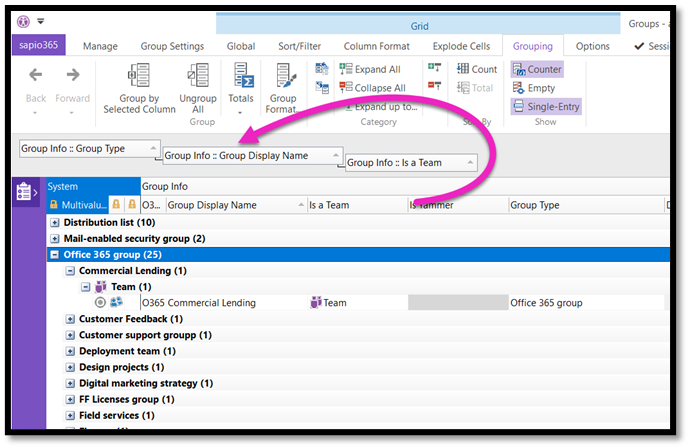Screen dimensions: 689x448
Task: Click the third orange lock column icon
Action: click(x=132, y=205)
